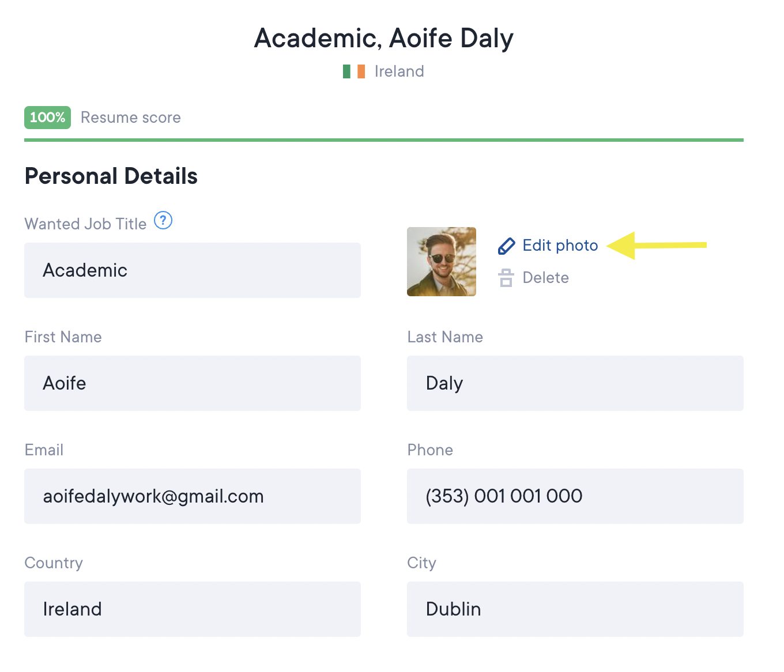The height and width of the screenshot is (672, 784).
Task: Click the Wanted Job Title help icon
Action: tap(163, 220)
